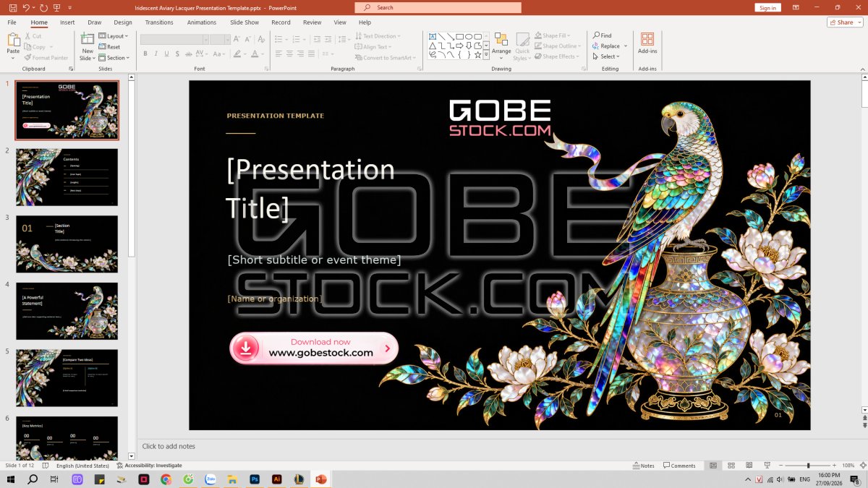
Task: Select the isosceles triangle shape in gallery
Action: (x=433, y=46)
